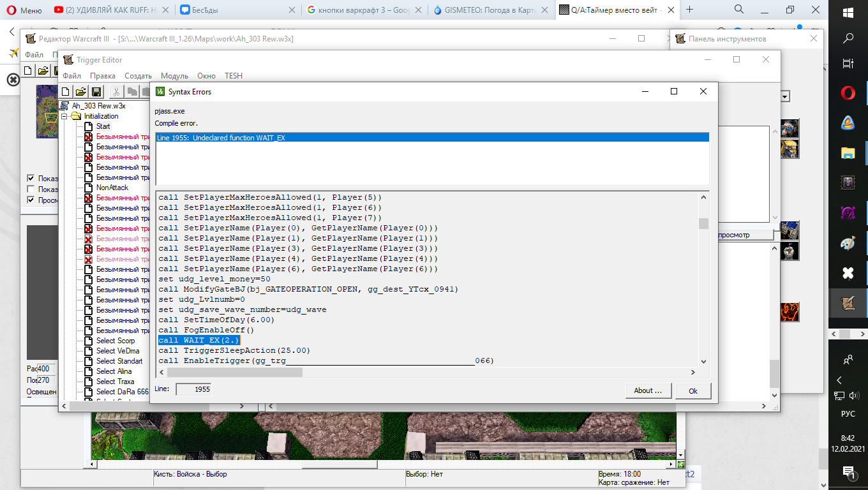Click the code pane vertical scrollbar thumb
Image resolution: width=868 pixels, height=490 pixels.
(703, 223)
